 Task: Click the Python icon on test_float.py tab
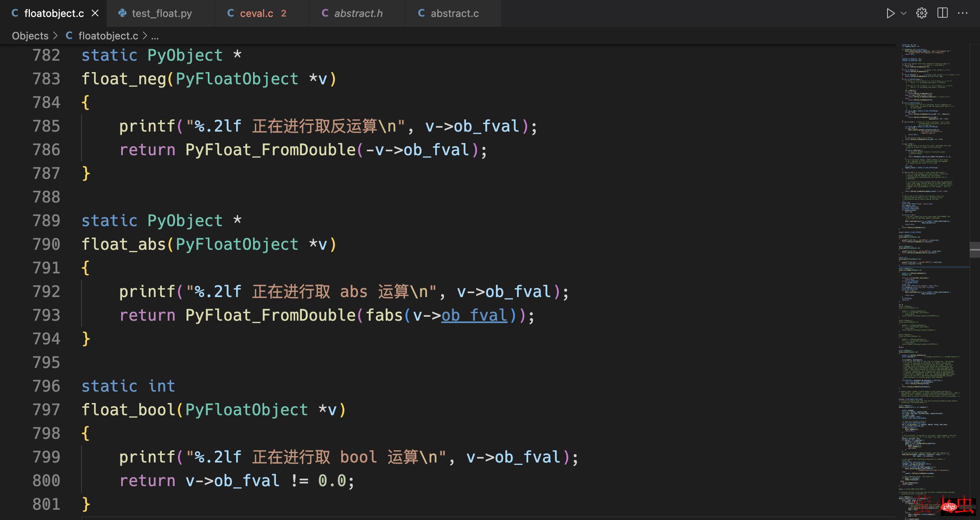122,13
